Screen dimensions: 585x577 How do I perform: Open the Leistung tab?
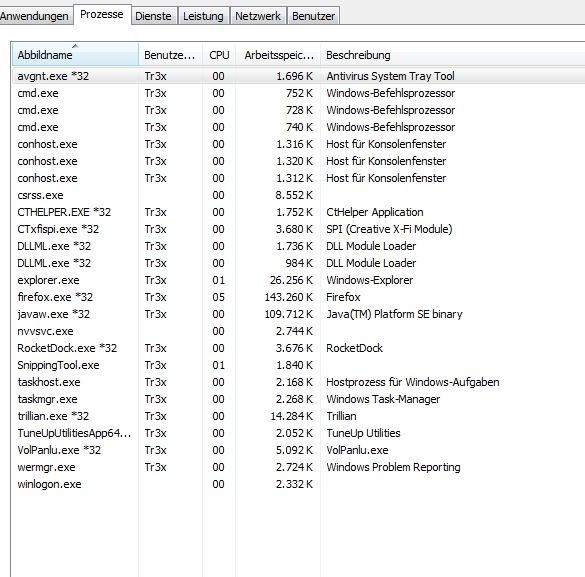(203, 16)
